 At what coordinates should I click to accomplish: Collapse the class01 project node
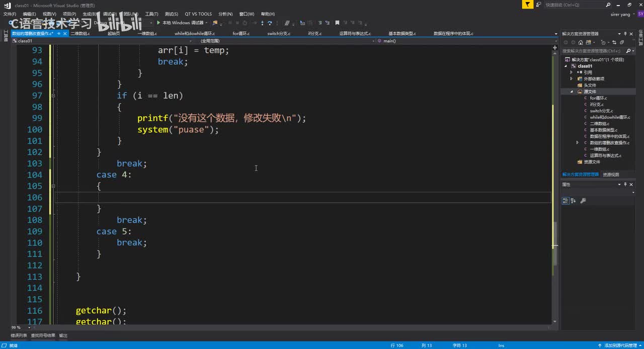[566, 66]
